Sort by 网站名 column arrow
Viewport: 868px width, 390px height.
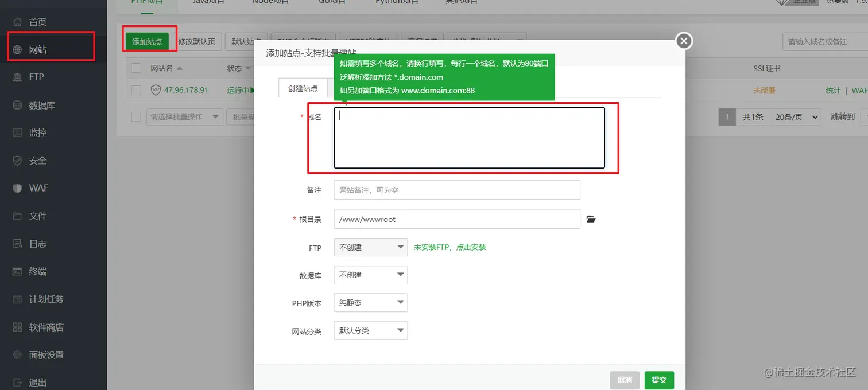[x=179, y=68]
